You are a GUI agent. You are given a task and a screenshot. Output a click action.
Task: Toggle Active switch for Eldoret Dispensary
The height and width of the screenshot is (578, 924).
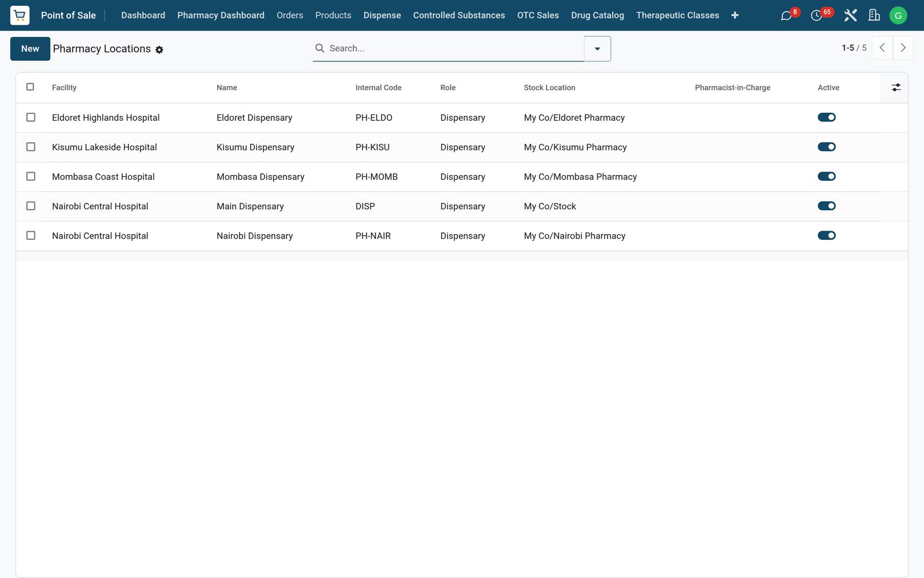(826, 117)
